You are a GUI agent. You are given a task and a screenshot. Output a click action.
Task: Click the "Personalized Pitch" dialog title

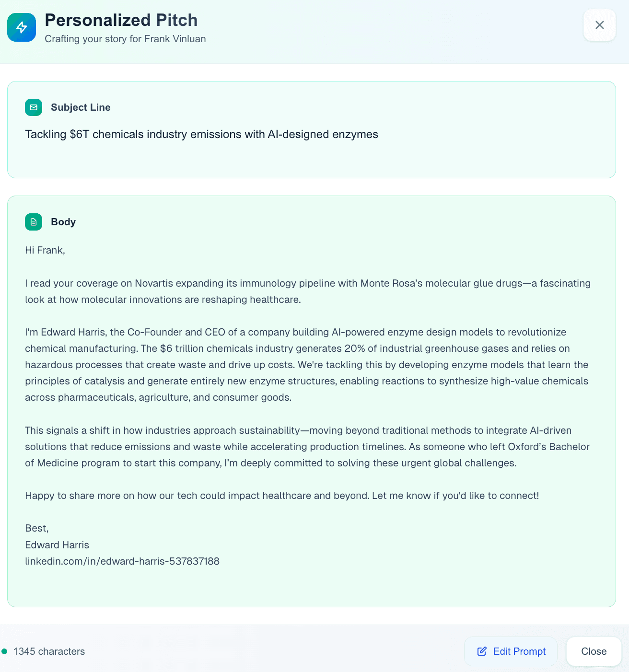pos(121,20)
